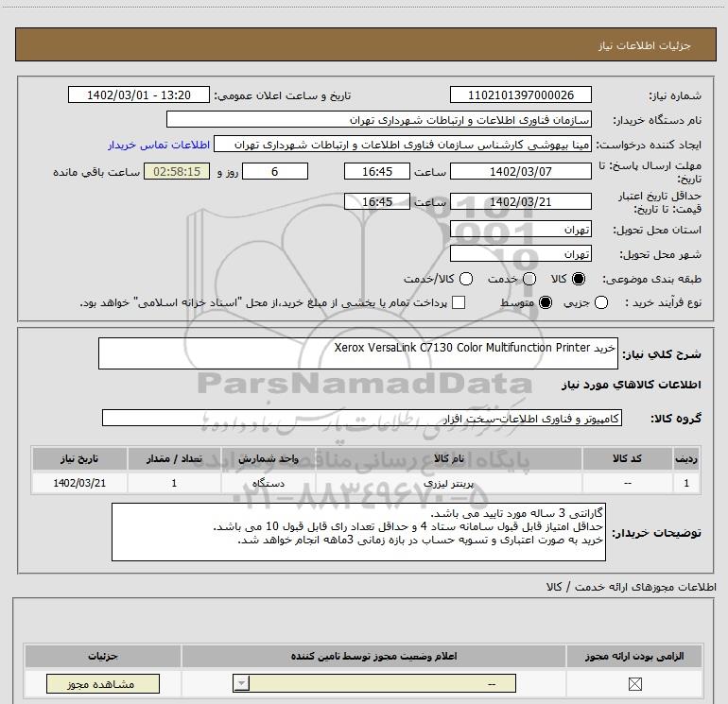Viewport: 728px width, 704px height.
Task: Click the remaining days field showing 6
Action: click(275, 171)
